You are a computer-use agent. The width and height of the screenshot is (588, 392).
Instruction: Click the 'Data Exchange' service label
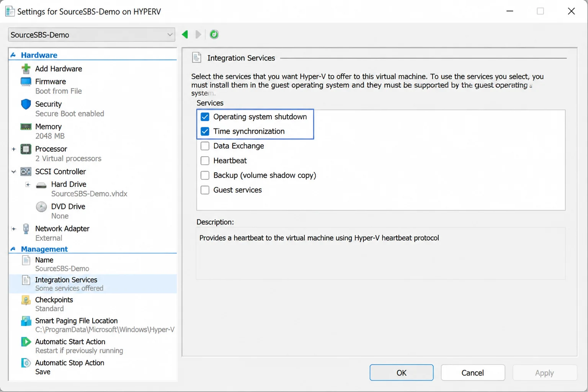pyautogui.click(x=238, y=146)
